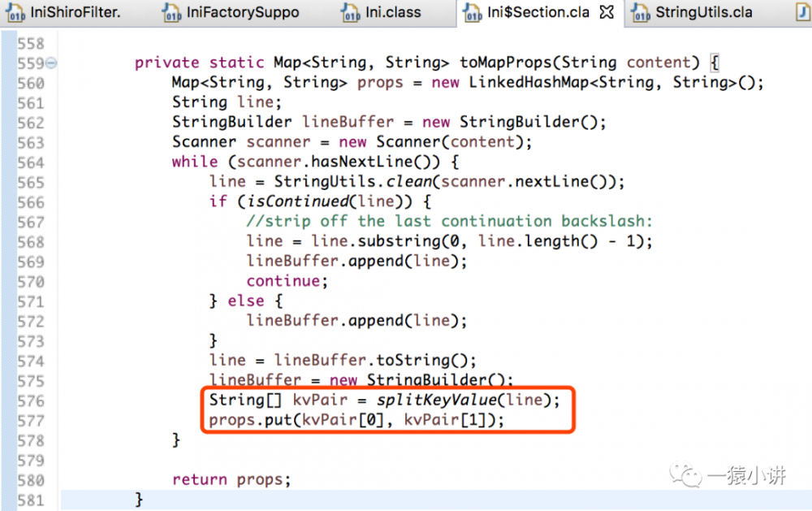
Task: Click line number 581 in the gutter
Action: [x=31, y=500]
